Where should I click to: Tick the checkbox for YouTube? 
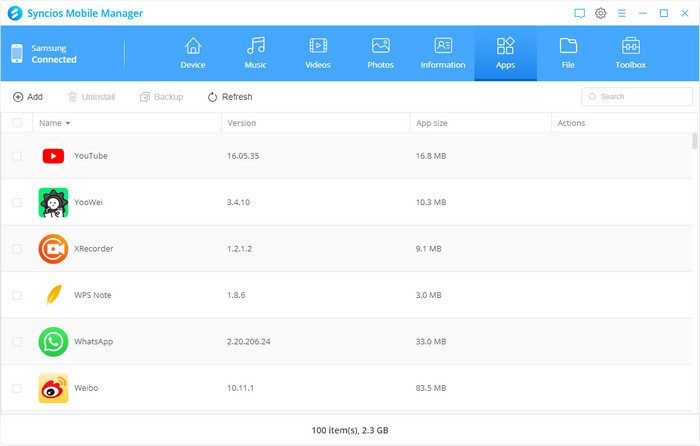pyautogui.click(x=16, y=156)
